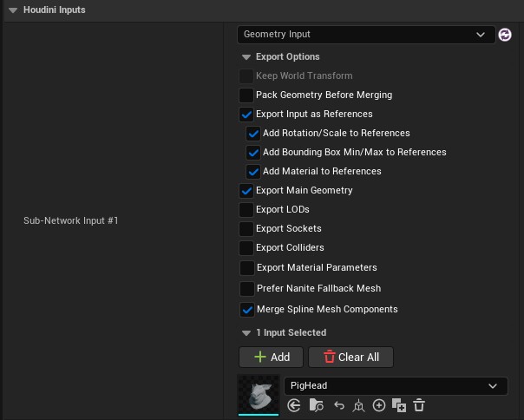The image size is (524, 420).
Task: Enable Pack Geometry Before Merging
Action: [246, 95]
